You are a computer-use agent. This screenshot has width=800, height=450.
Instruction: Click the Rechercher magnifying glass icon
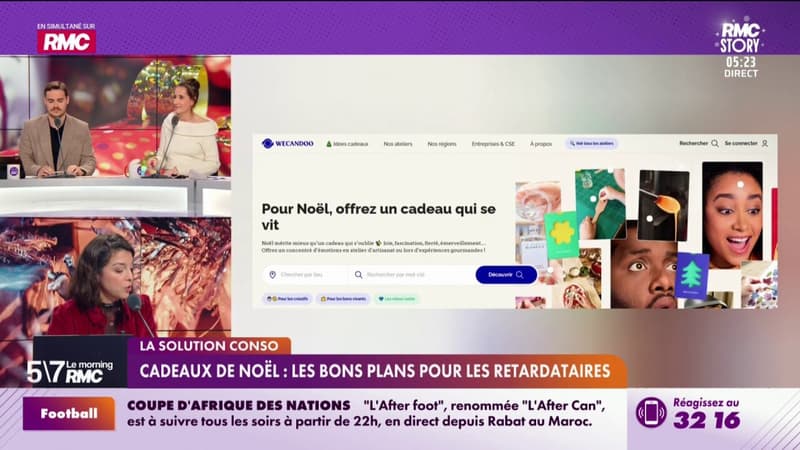click(x=715, y=143)
